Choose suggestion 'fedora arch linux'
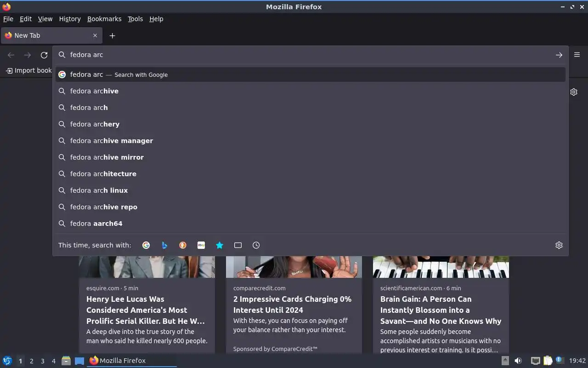The width and height of the screenshot is (588, 368). 311,190
